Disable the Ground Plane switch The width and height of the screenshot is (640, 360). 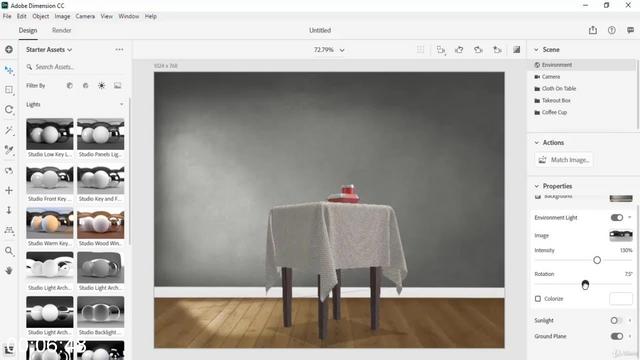(616, 336)
